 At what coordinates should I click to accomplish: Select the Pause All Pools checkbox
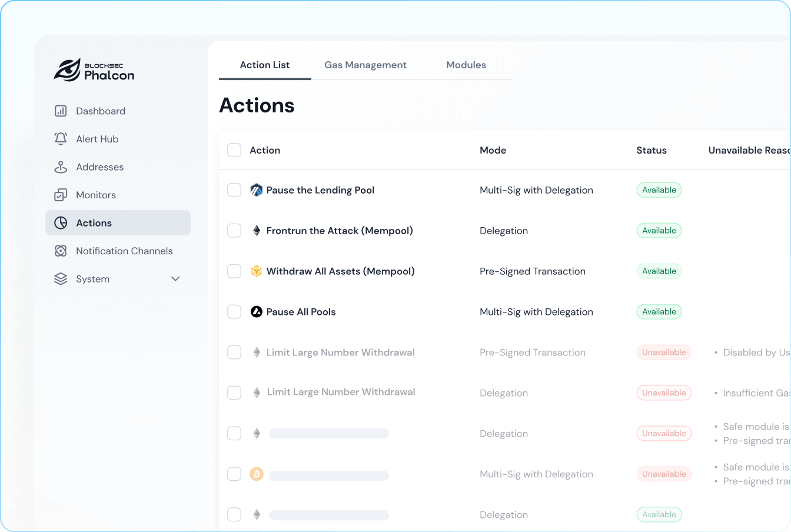234,312
